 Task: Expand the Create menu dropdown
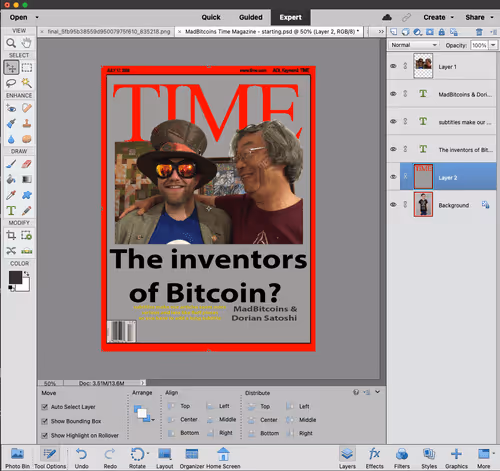[452, 17]
